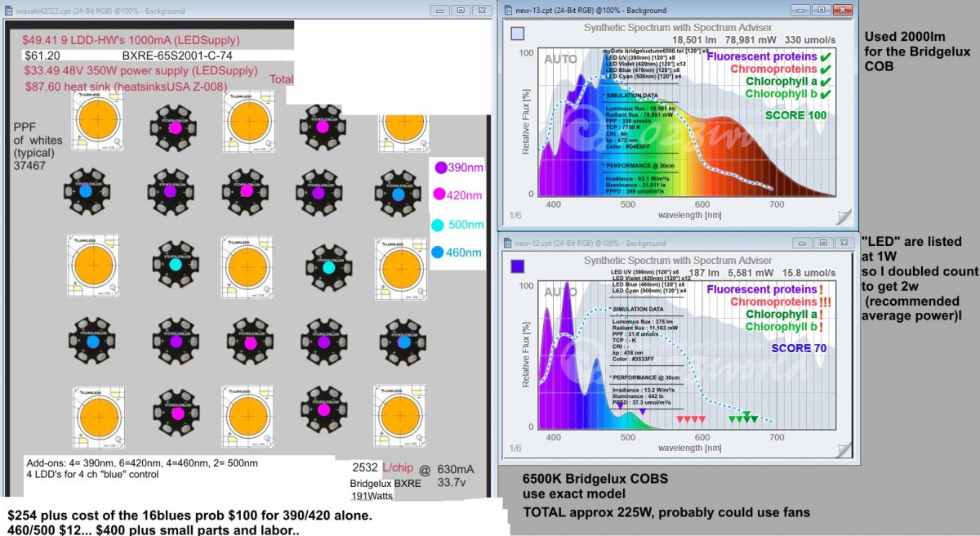Click the new-13.cpt title bar text
The height and width of the screenshot is (536, 980).
point(590,11)
